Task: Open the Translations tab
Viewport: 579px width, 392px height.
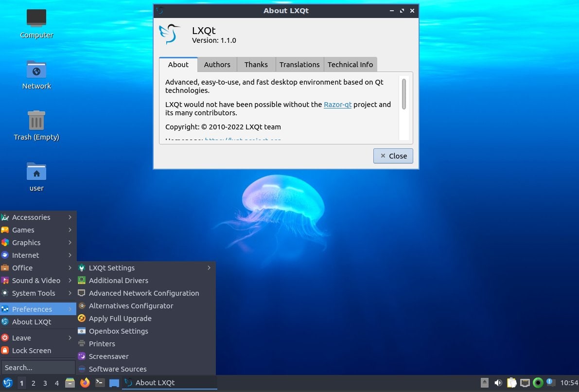Action: tap(299, 65)
